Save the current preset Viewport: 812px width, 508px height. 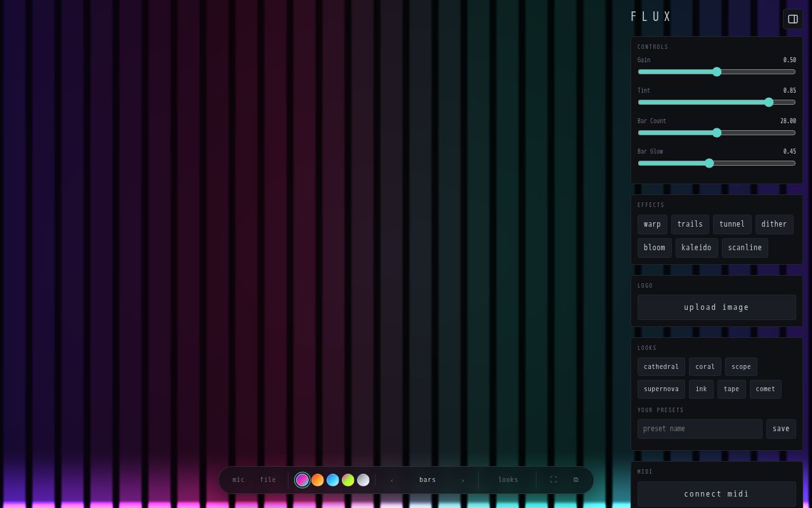point(781,429)
